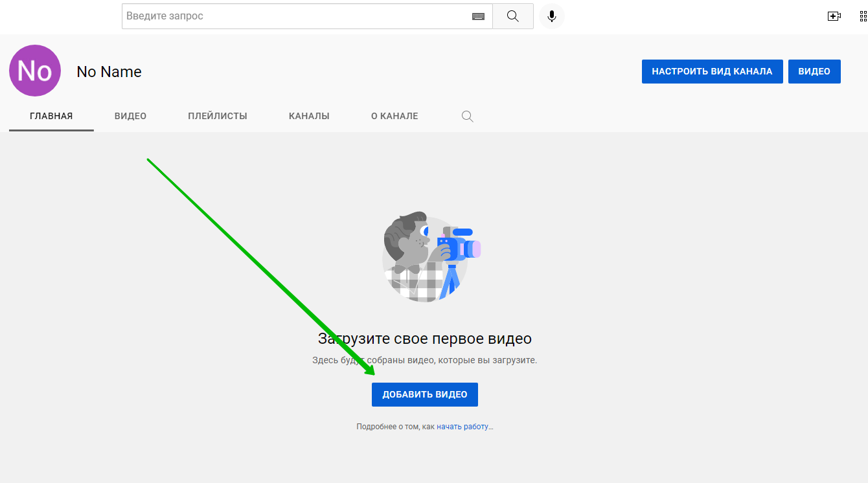This screenshot has height=483, width=868.
Task: Click the channel search magnifier icon
Action: (468, 117)
